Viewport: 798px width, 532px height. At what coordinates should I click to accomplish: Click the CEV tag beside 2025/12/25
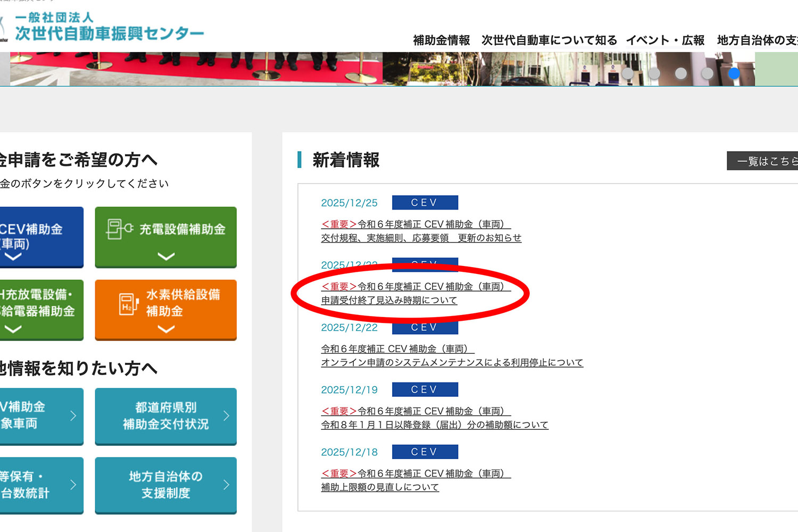(425, 203)
